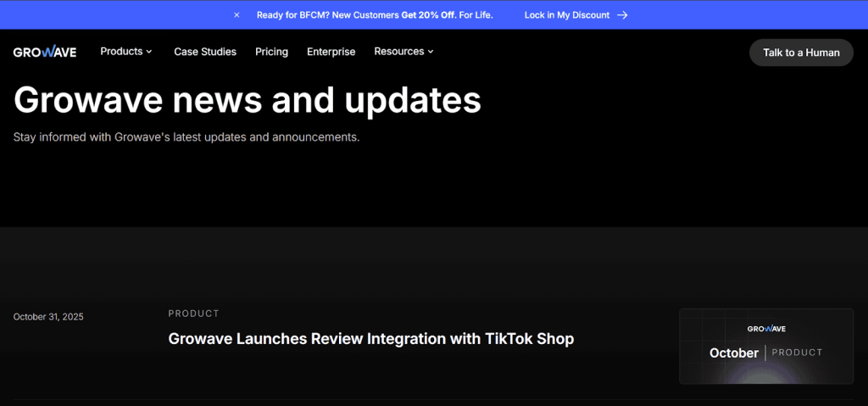
Task: Click the Growave news and updates heading
Action: click(247, 100)
